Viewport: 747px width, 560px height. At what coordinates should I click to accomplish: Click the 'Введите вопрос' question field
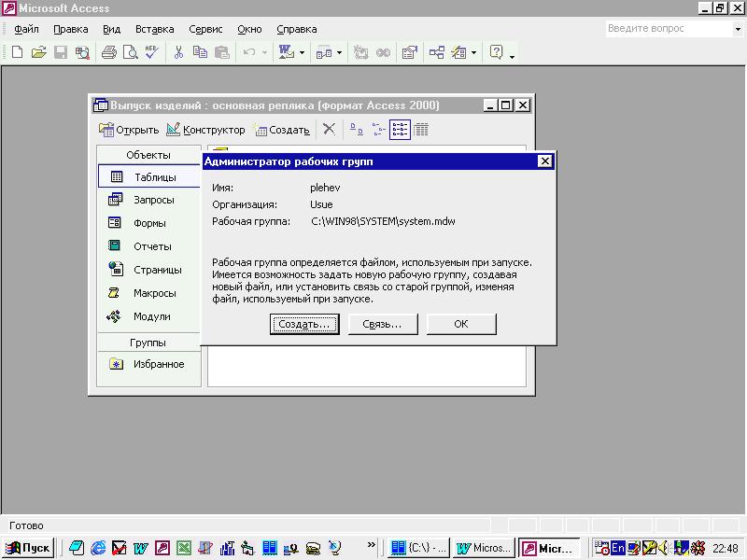[x=669, y=29]
